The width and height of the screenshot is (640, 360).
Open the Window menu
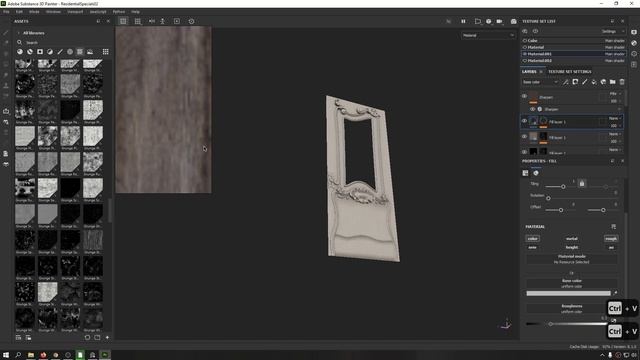tap(53, 12)
